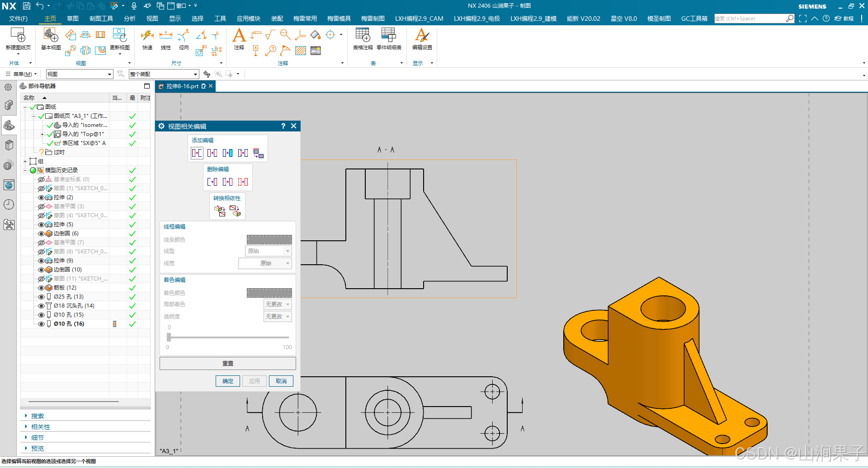This screenshot has width=868, height=468.
Task: Toggle visibility eye of 边倒圆 (6)
Action: [x=41, y=234]
